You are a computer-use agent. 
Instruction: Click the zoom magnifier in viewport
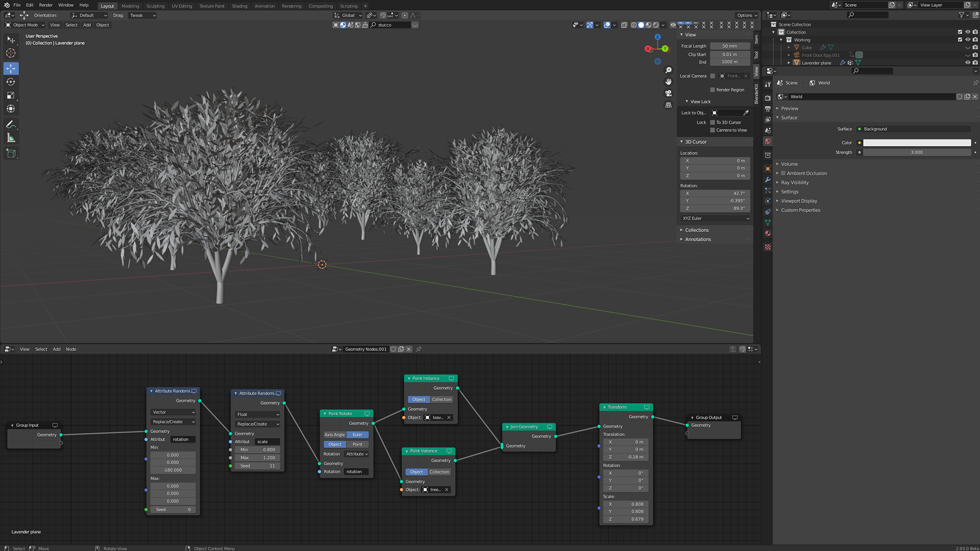click(668, 70)
